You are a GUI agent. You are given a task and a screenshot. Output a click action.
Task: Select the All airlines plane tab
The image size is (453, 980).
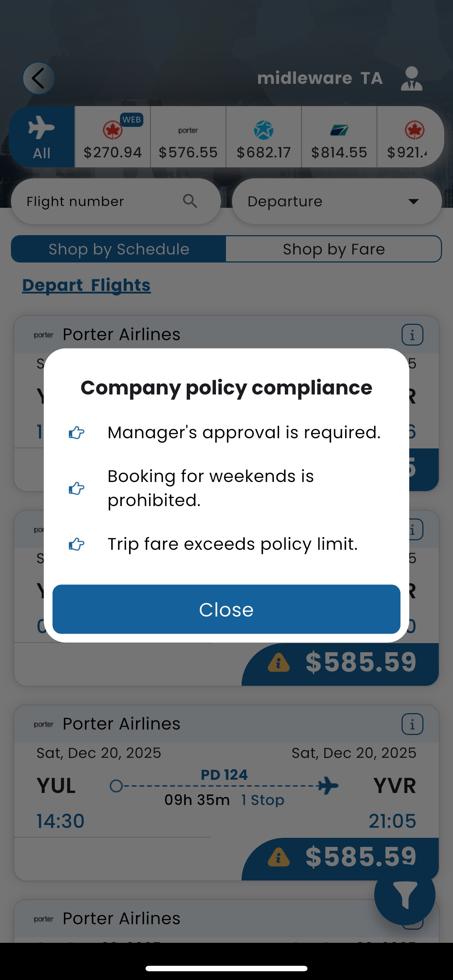coord(42,137)
